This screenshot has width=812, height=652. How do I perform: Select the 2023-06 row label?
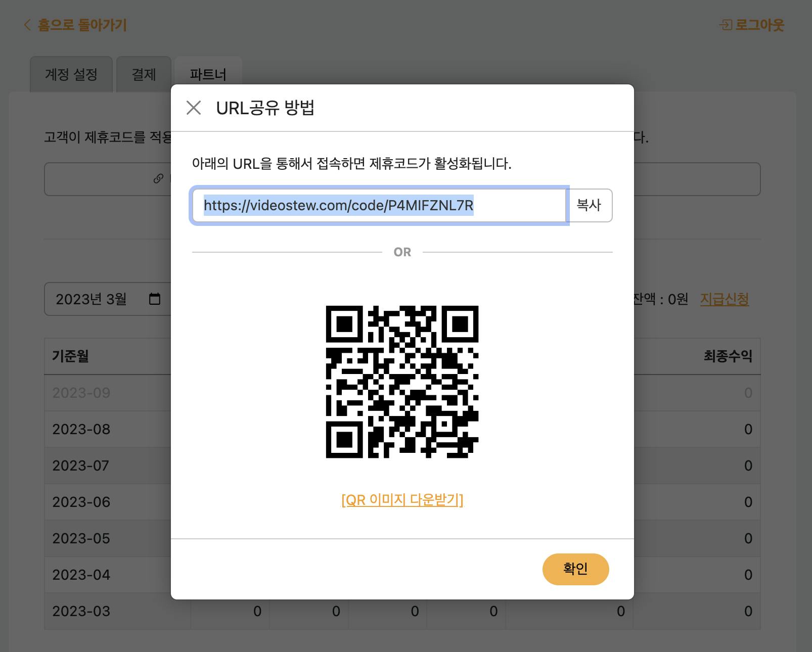tap(81, 502)
